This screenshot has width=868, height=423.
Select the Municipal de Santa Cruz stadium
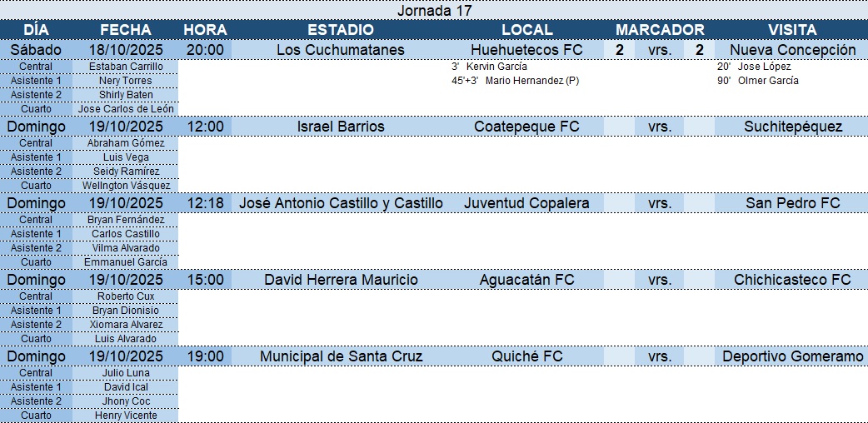340,356
